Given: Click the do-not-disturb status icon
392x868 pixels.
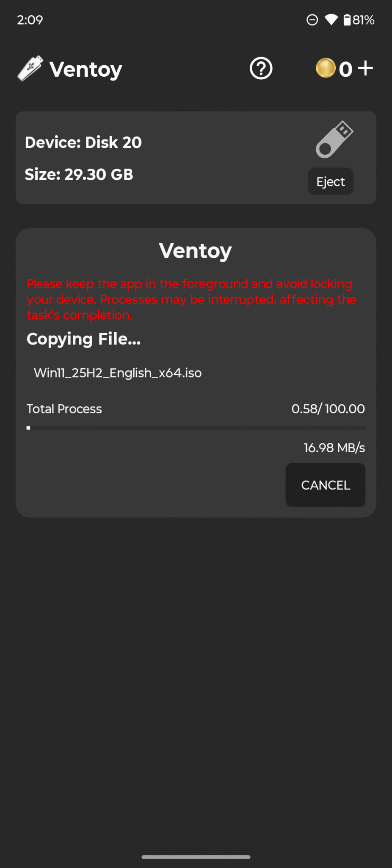Looking at the screenshot, I should (x=312, y=19).
